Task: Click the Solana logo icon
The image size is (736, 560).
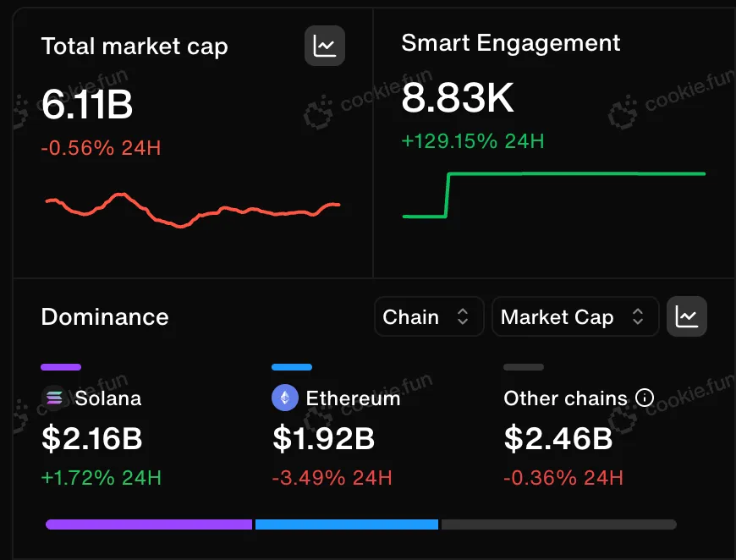Action: click(x=54, y=398)
